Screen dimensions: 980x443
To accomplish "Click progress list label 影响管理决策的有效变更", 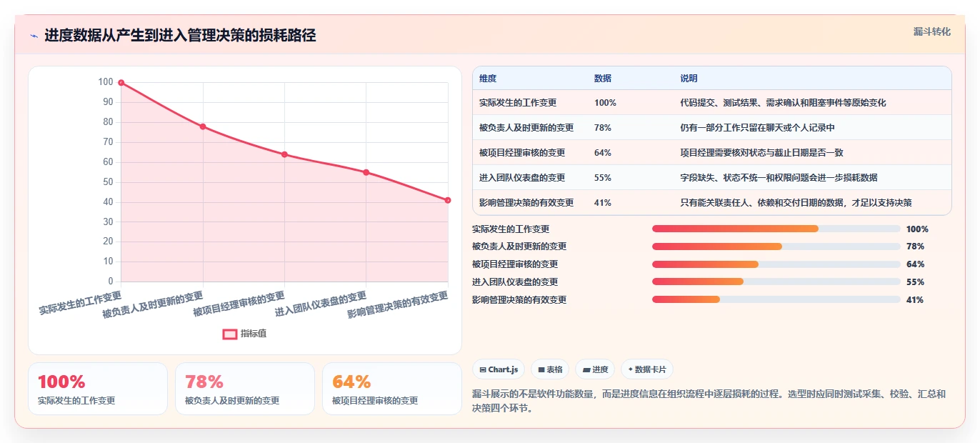I will 519,300.
